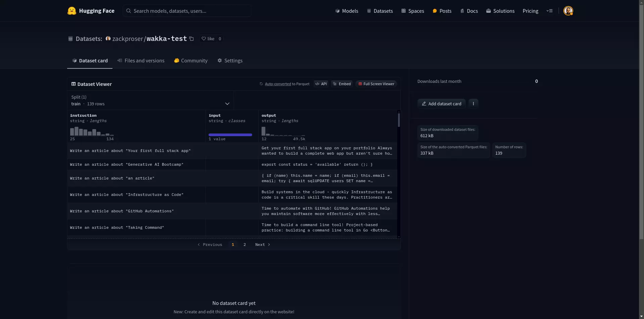Switch to Files and versions tab

point(141,61)
